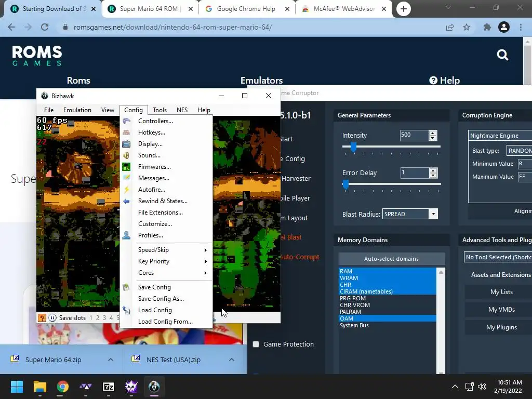The height and width of the screenshot is (399, 532).
Task: Close the Super Mario 64 ROM tab
Action: [x=191, y=9]
